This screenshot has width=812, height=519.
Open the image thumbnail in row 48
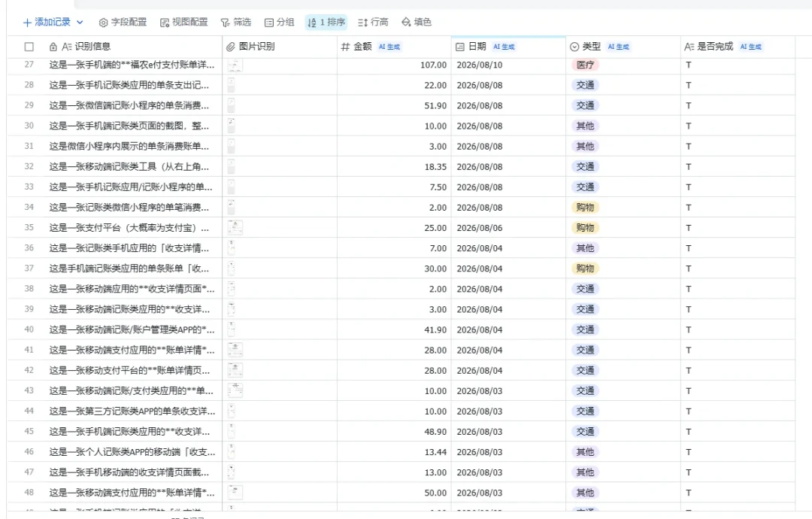235,492
